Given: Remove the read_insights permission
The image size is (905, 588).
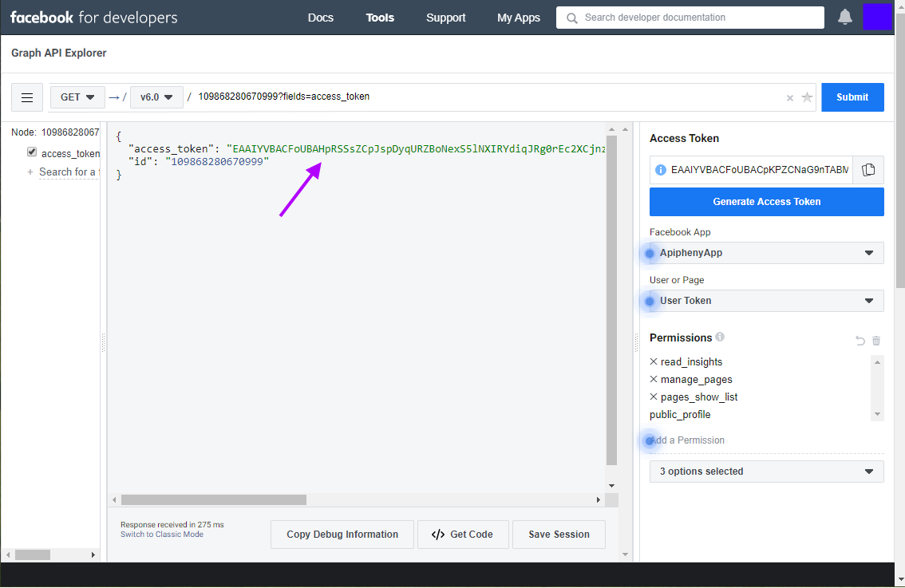Looking at the screenshot, I should click(x=654, y=361).
